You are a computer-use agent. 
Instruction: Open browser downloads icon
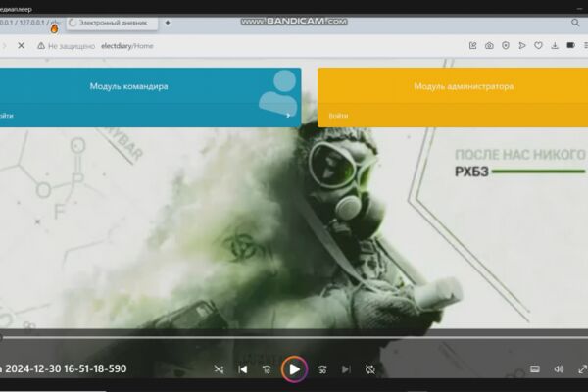[x=555, y=46]
